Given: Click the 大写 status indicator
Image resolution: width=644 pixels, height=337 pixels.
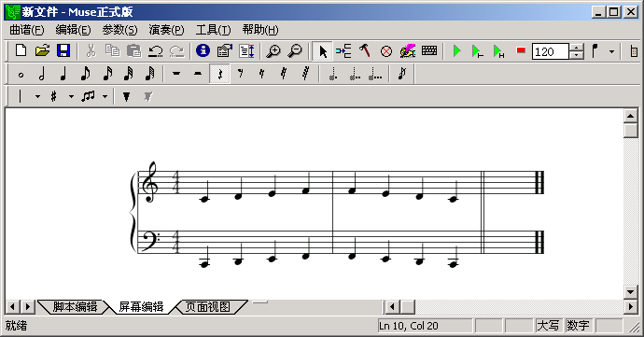Looking at the screenshot, I should tap(548, 326).
